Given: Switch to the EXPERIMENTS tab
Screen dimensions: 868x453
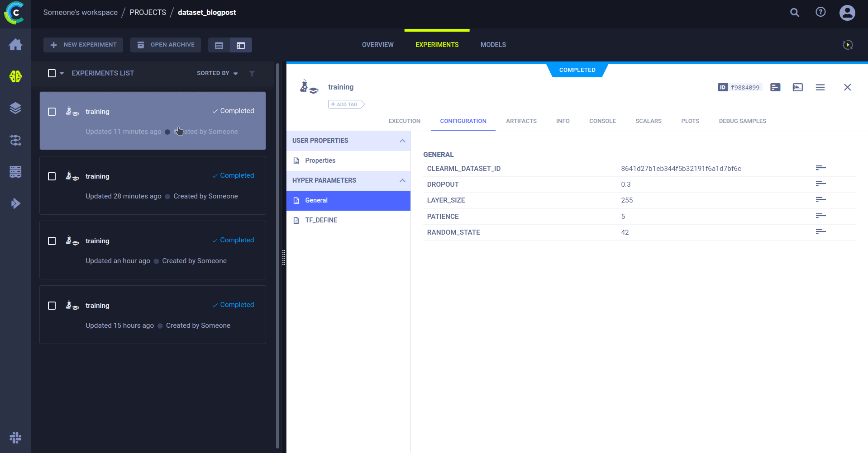Looking at the screenshot, I should coord(437,45).
